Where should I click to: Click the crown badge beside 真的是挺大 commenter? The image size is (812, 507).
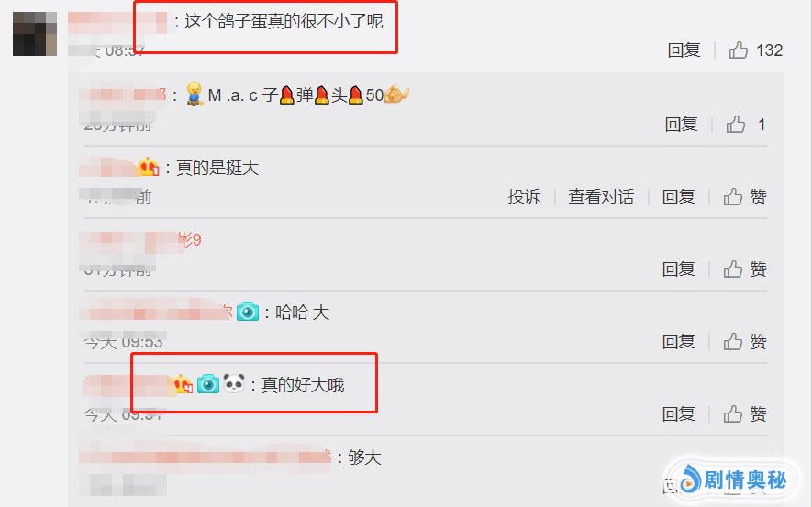[x=150, y=167]
